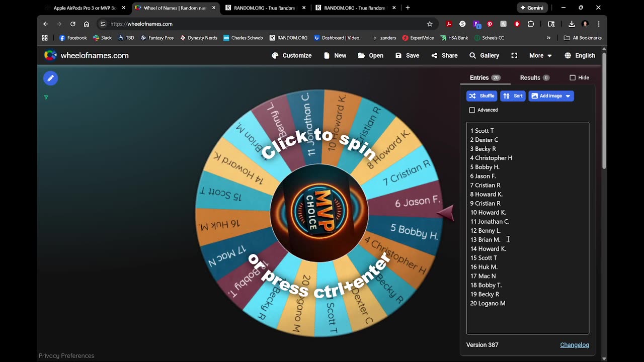
Task: Open the More dropdown menu
Action: 540,55
